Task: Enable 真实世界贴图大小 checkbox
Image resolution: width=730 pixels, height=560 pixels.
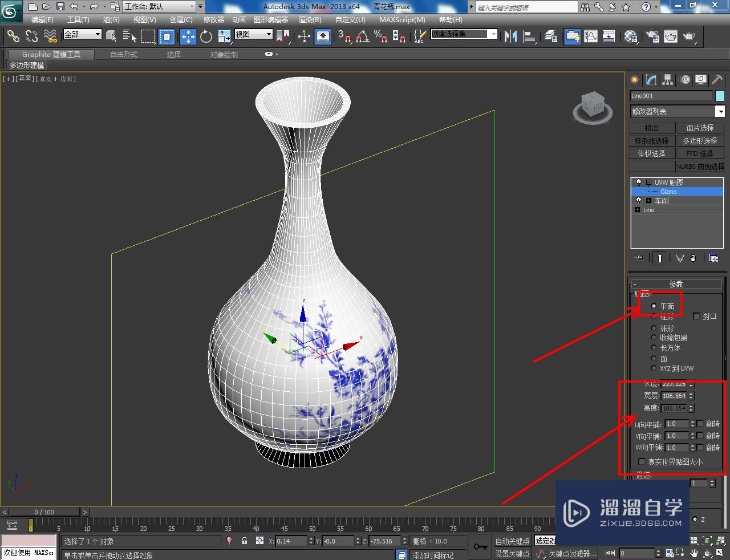Action: click(642, 462)
